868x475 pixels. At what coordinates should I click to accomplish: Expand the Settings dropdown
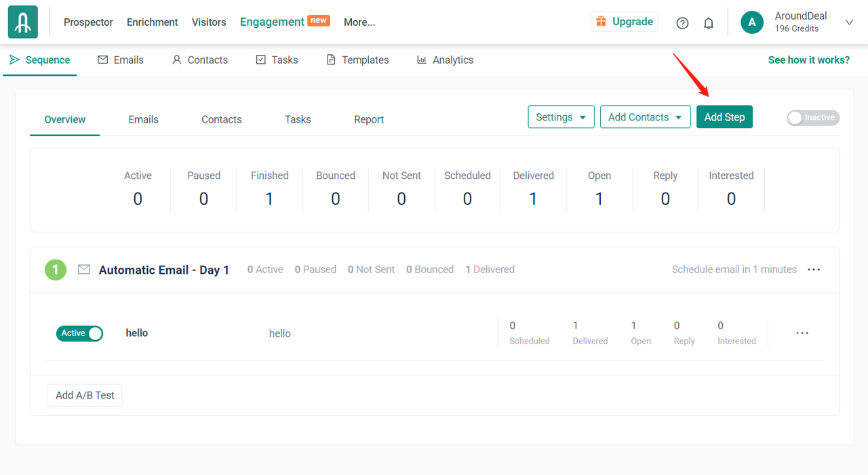pyautogui.click(x=561, y=117)
